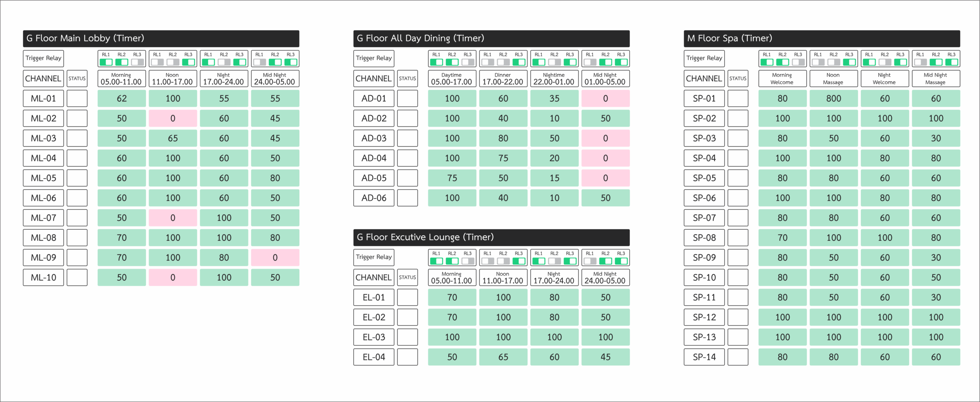Viewport: 980px width, 402px height.
Task: Switch RL2 for Spa Morning Welcome
Action: coord(782,62)
